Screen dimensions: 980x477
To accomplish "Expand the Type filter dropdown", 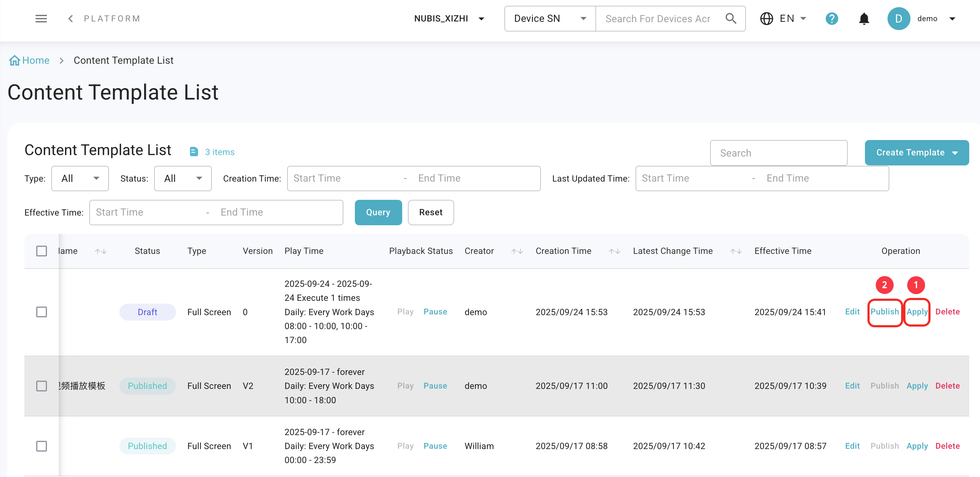I will pos(80,178).
